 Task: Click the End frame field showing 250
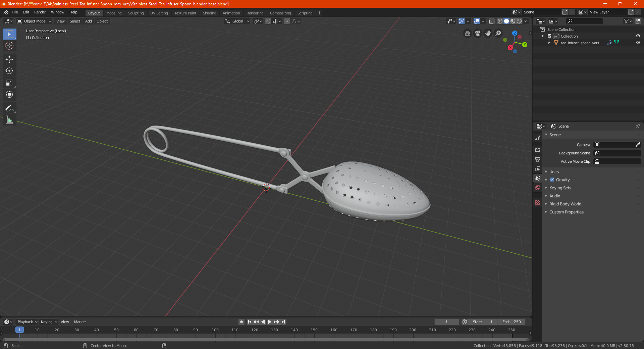(x=512, y=322)
